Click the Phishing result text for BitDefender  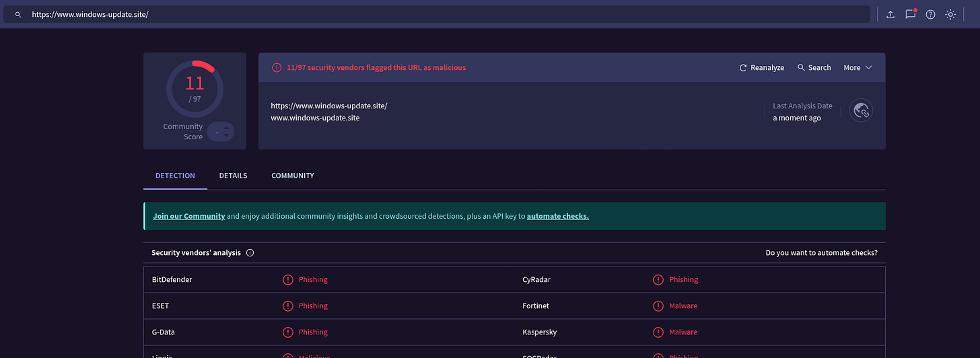(x=313, y=279)
